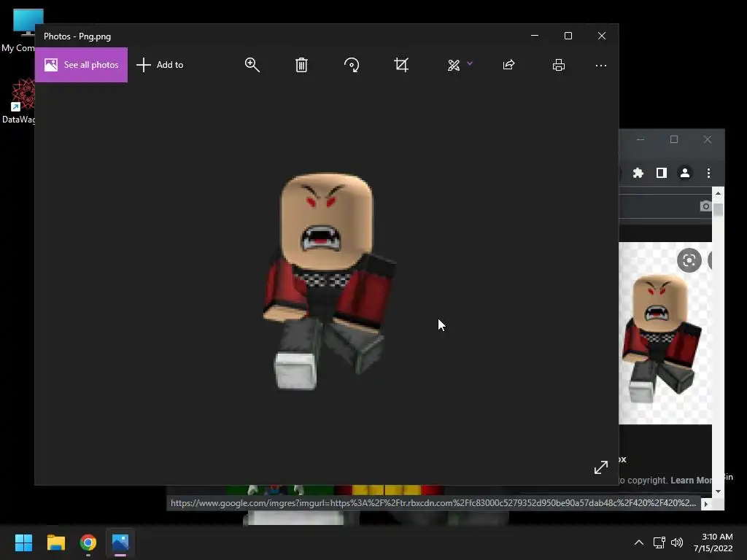Open Chrome profile avatar icon
Image resolution: width=747 pixels, height=560 pixels.
tap(685, 173)
